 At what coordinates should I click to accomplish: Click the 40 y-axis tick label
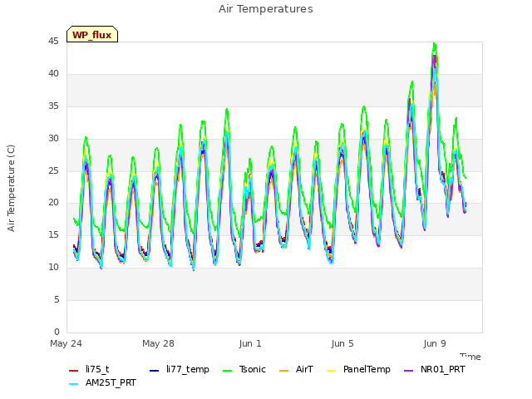(53, 74)
